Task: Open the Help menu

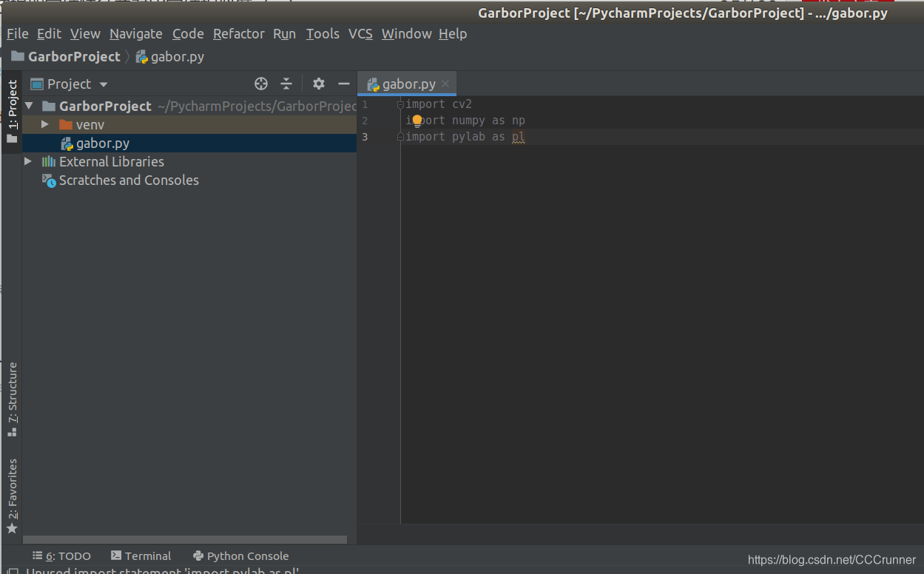Action: click(x=453, y=33)
